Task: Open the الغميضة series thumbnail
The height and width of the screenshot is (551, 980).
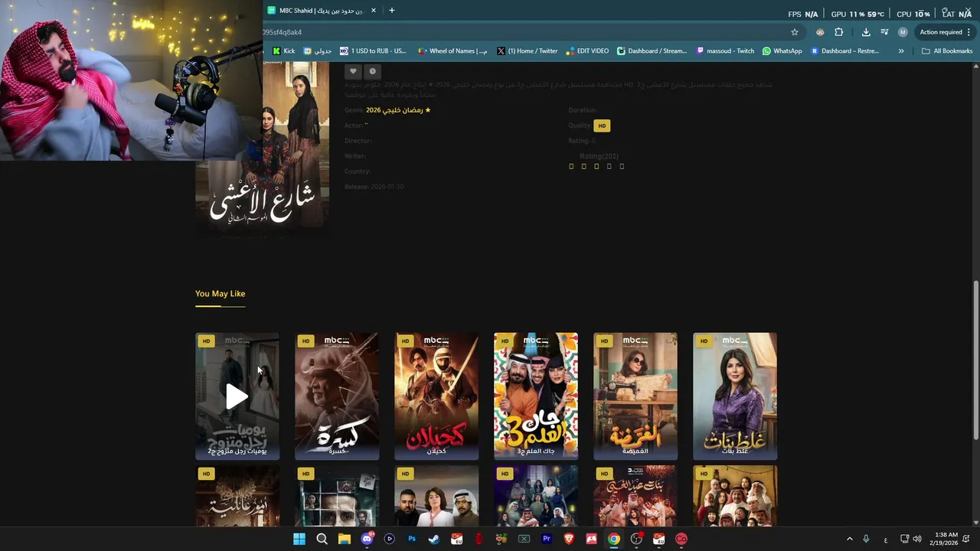Action: pyautogui.click(x=635, y=396)
